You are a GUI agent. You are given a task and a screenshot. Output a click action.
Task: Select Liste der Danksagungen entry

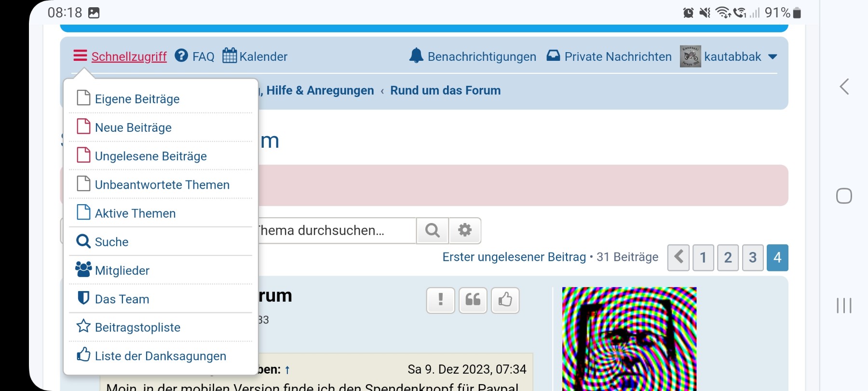160,356
